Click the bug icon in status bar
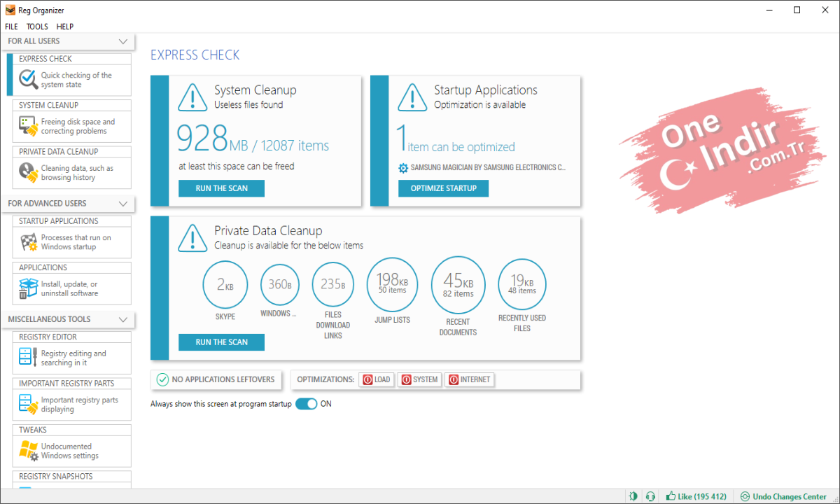The width and height of the screenshot is (840, 504). [633, 496]
